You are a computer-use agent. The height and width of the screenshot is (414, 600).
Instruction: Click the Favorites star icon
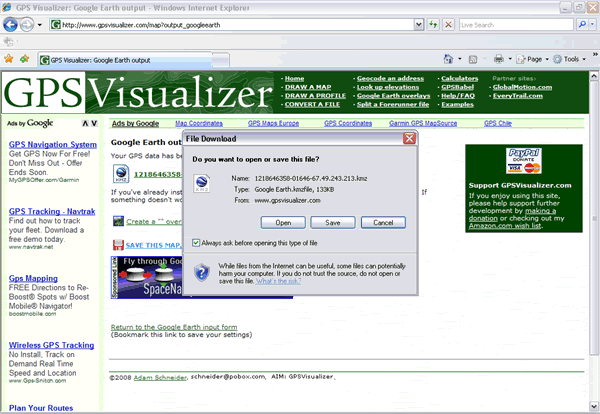[x=9, y=59]
